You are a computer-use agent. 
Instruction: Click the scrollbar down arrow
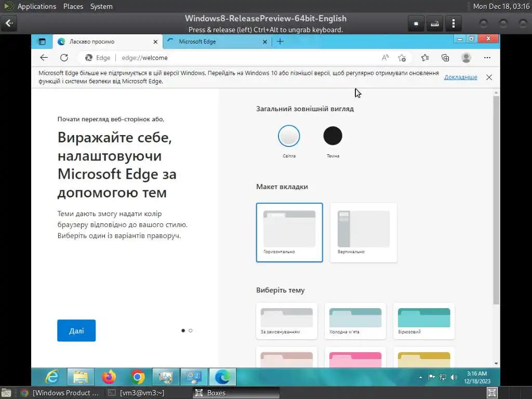click(x=496, y=363)
